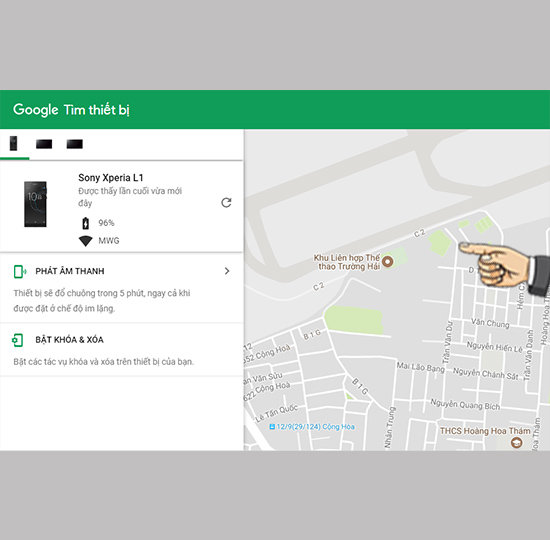This screenshot has height=540, width=550.
Task: Click the battery charging icon
Action: tap(86, 223)
